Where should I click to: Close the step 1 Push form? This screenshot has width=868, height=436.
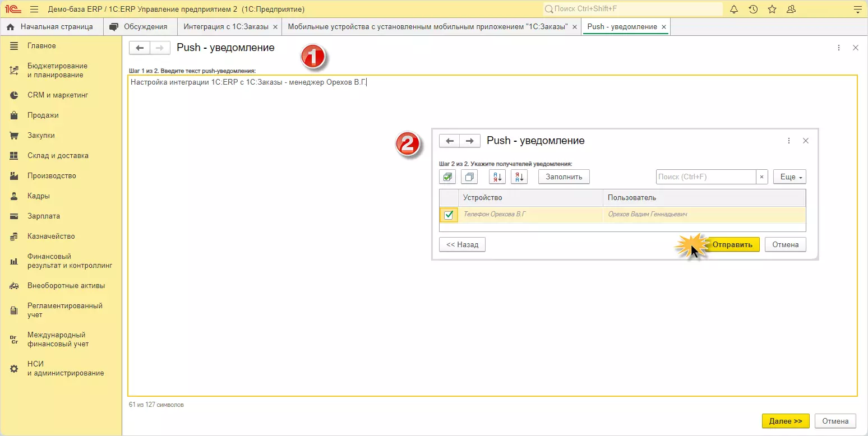tap(856, 48)
